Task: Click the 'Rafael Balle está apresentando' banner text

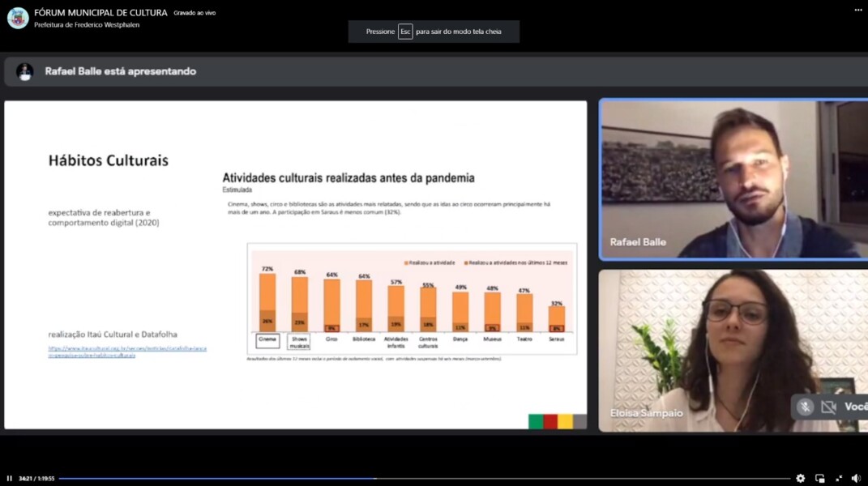Action: coord(121,71)
